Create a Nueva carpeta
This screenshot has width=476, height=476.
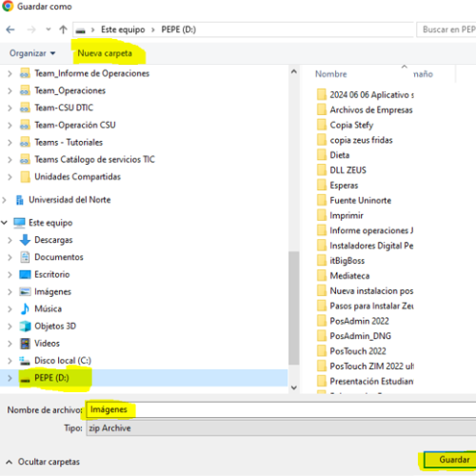point(105,53)
